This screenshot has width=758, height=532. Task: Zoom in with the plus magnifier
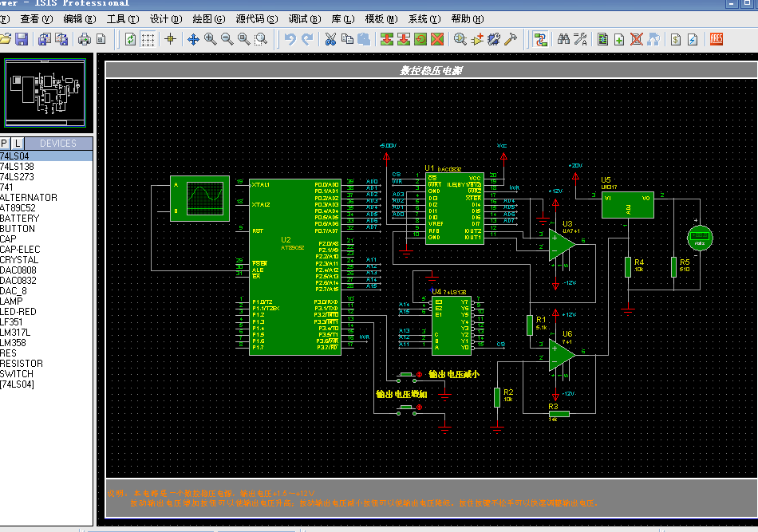[211, 39]
